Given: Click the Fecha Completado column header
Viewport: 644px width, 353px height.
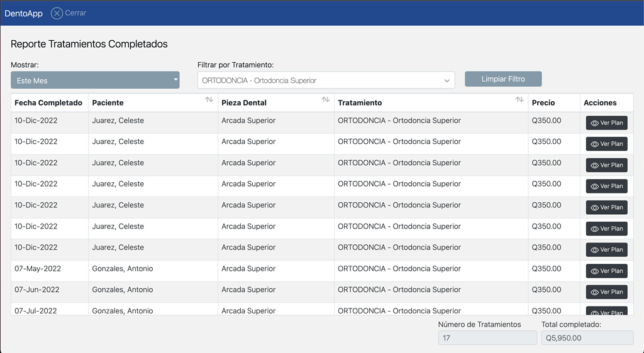Looking at the screenshot, I should [x=48, y=102].
